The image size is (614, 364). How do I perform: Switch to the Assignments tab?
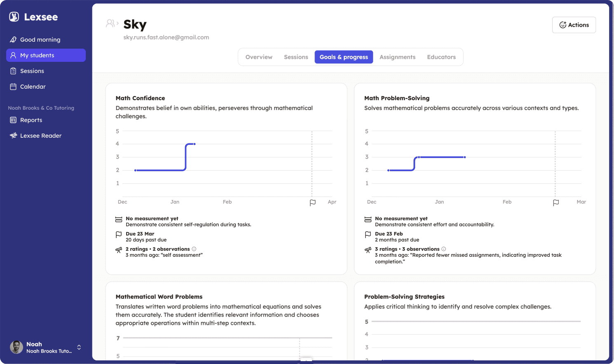398,57
